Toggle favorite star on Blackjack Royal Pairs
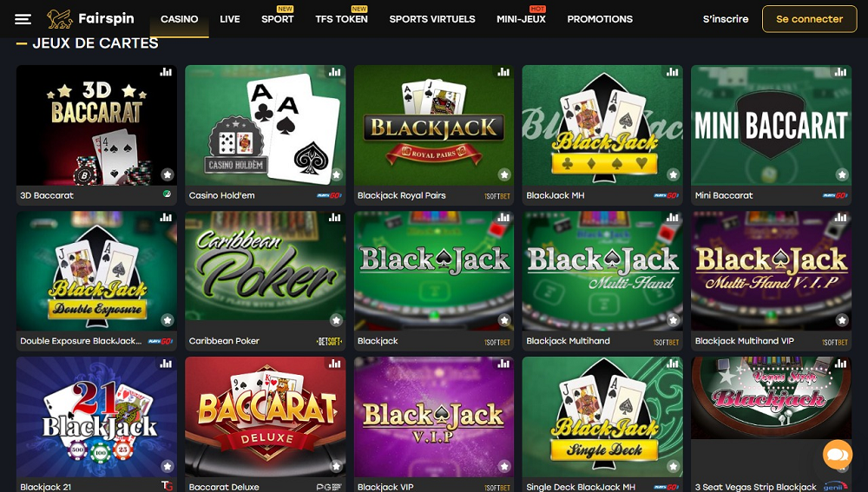This screenshot has width=868, height=492. pyautogui.click(x=504, y=175)
